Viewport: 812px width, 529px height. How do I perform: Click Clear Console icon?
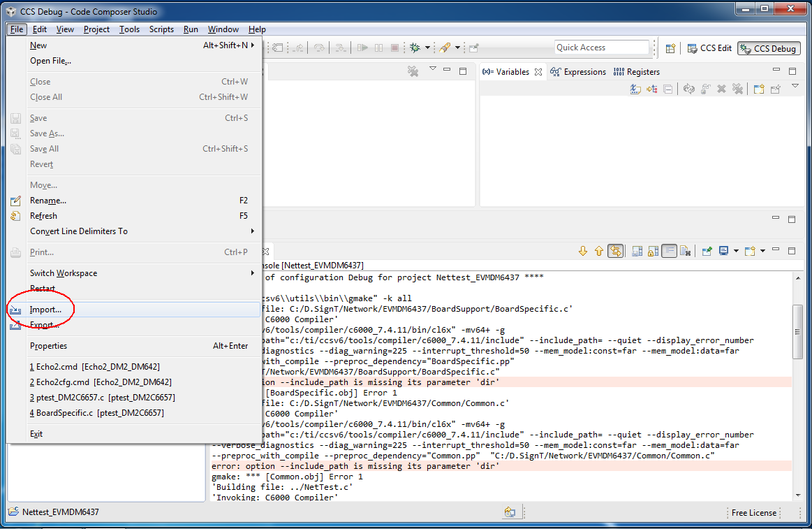(686, 252)
